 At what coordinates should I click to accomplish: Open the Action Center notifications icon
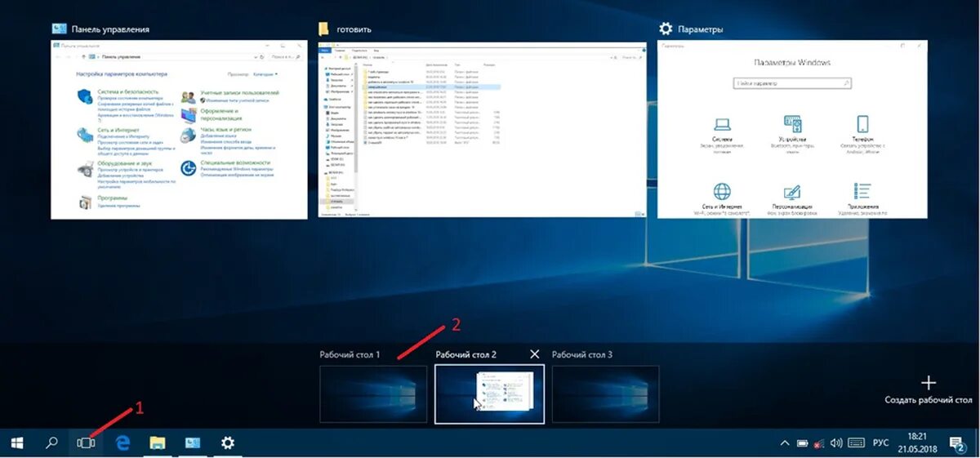(956, 443)
